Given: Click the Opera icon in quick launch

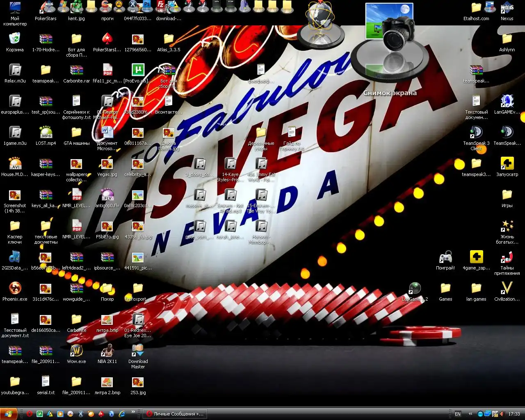Looking at the screenshot, I should pyautogui.click(x=30, y=414).
